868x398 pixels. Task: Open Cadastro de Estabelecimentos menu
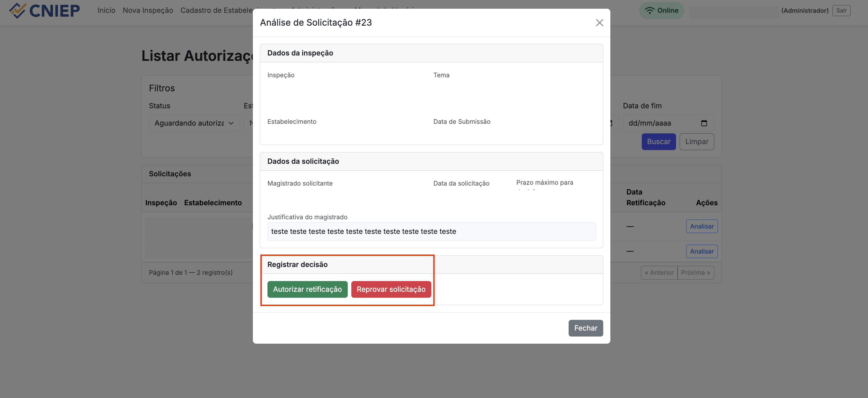(x=217, y=10)
